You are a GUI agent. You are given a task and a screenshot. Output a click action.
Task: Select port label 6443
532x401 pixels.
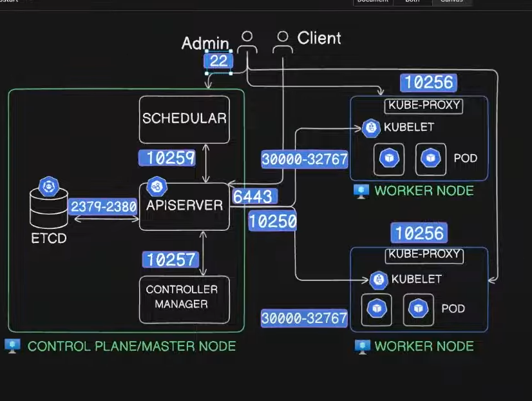254,197
